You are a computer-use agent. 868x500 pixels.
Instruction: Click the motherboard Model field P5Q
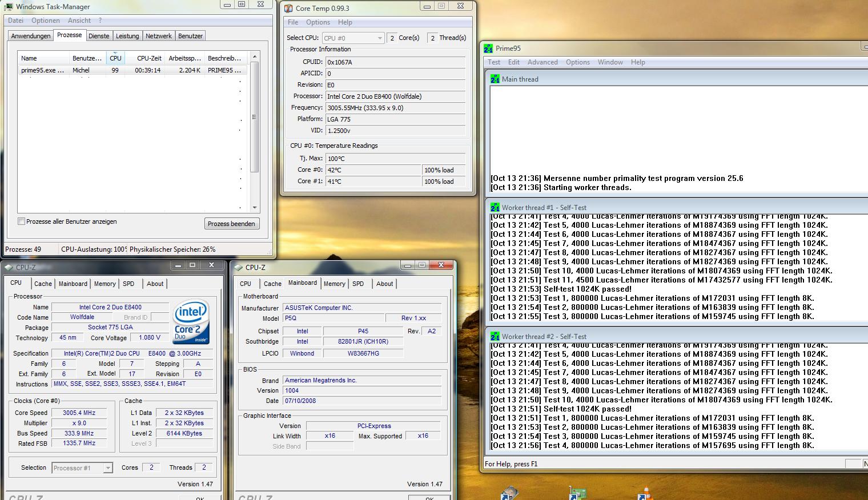click(333, 318)
